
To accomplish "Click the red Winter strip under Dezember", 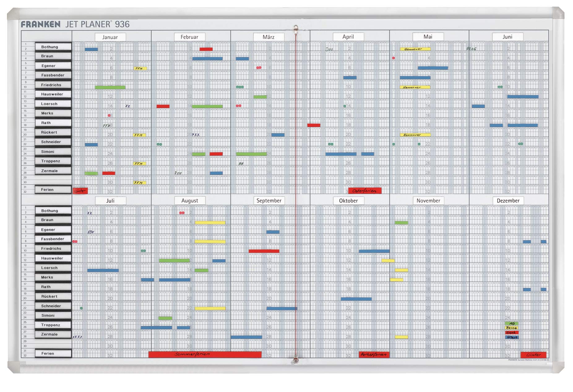I will [533, 355].
